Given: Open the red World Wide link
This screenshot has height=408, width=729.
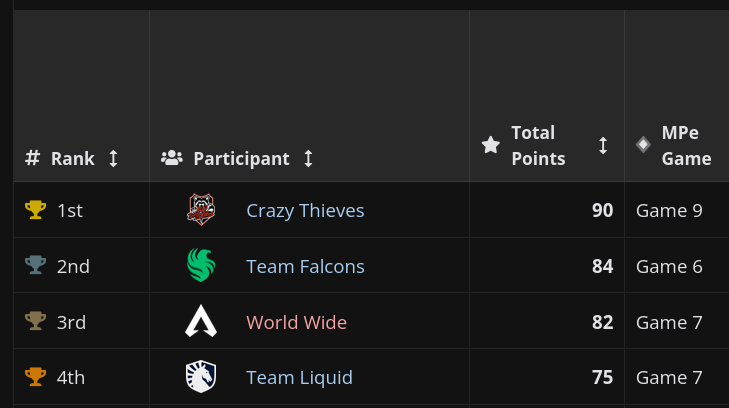Looking at the screenshot, I should pyautogui.click(x=296, y=322).
